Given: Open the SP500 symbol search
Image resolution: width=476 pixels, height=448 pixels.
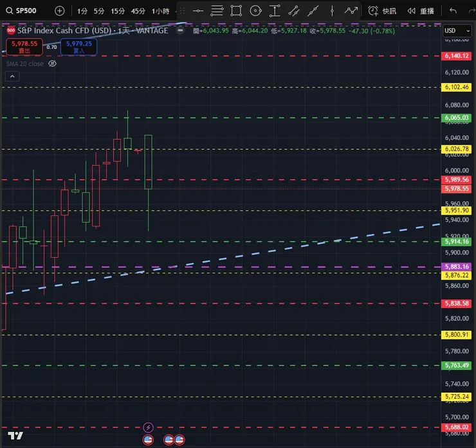Looking at the screenshot, I should [x=21, y=11].
